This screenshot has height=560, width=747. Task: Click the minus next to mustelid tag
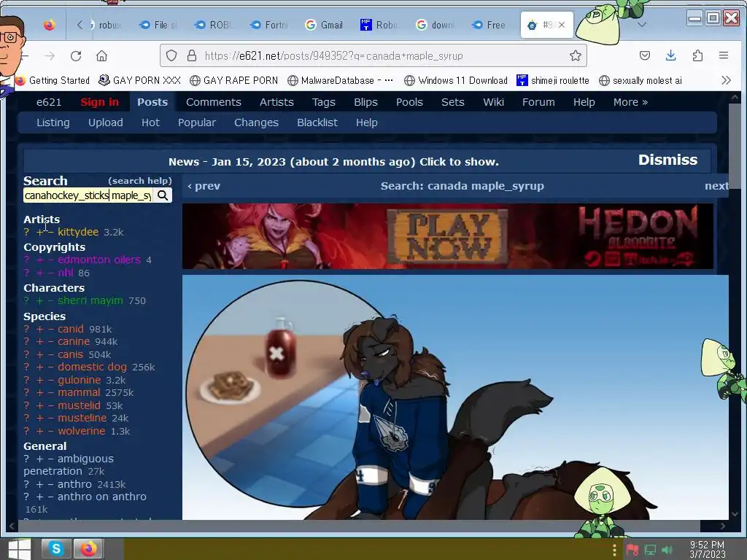point(50,405)
